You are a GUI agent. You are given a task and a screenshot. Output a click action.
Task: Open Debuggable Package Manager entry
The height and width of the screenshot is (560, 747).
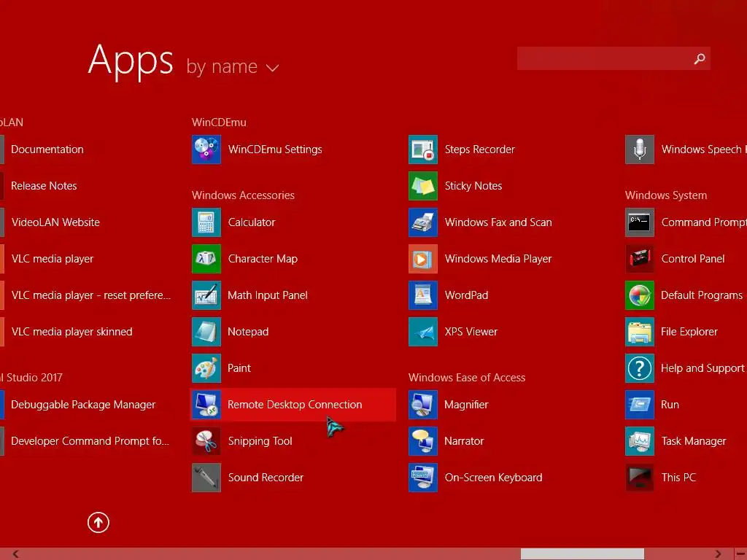(x=83, y=405)
